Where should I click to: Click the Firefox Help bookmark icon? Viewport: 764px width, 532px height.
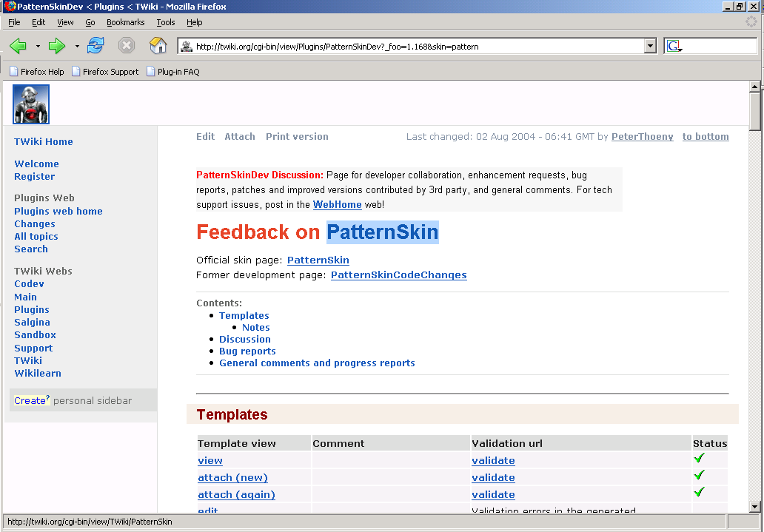[x=14, y=72]
